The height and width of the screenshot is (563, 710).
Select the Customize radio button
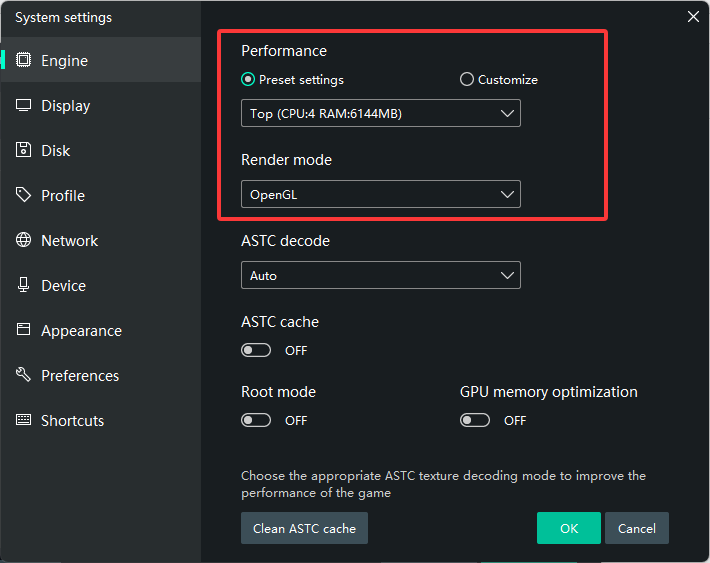[x=467, y=80]
